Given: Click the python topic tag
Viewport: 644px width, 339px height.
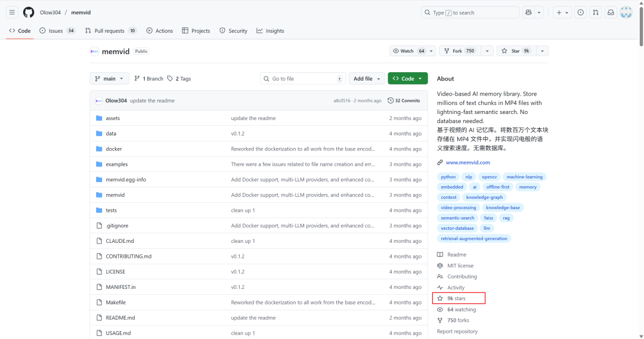Looking at the screenshot, I should coord(448,177).
